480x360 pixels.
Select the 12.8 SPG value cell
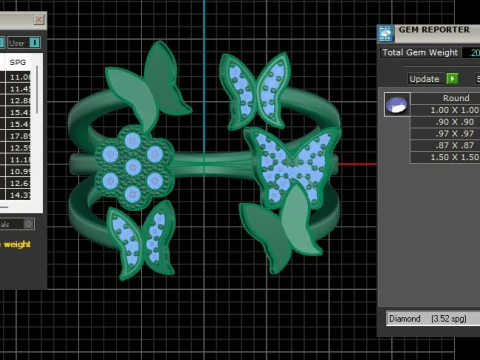pyautogui.click(x=18, y=101)
